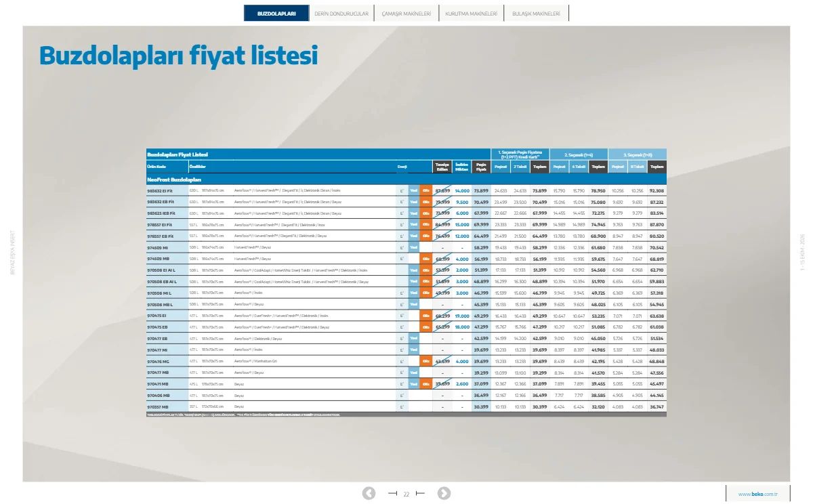Select product code 970406 MB

pyautogui.click(x=159, y=396)
